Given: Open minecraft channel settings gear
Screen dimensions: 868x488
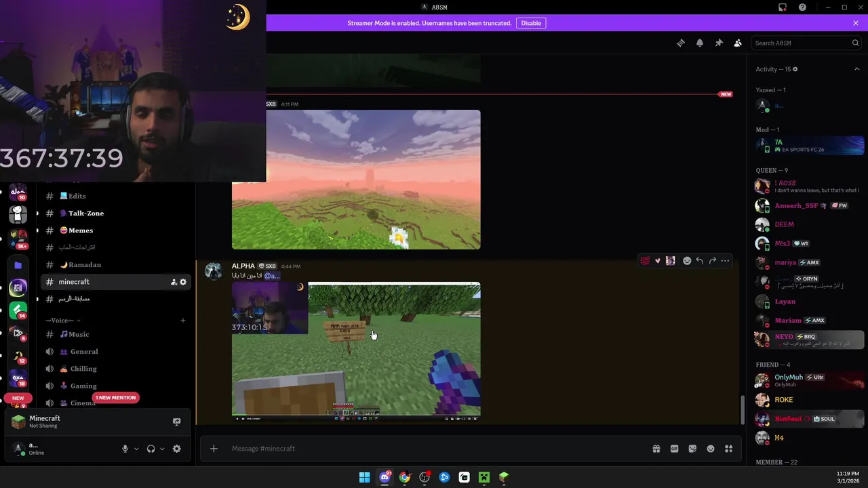Looking at the screenshot, I should tap(183, 282).
